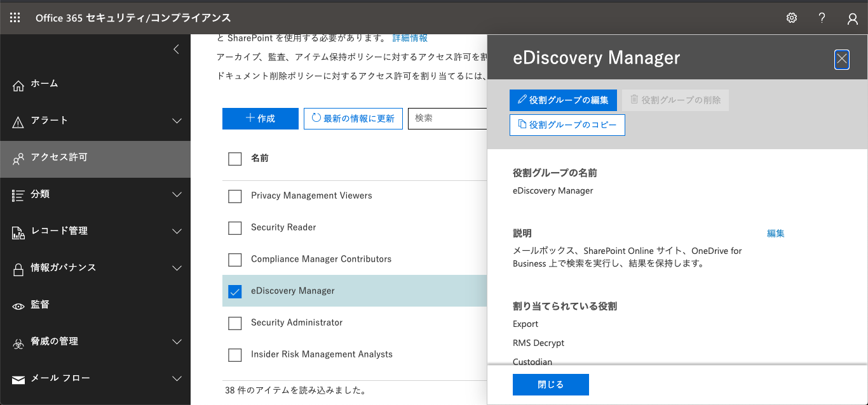
Task: Uncheck the eDiscovery Manager checkbox
Action: point(235,291)
